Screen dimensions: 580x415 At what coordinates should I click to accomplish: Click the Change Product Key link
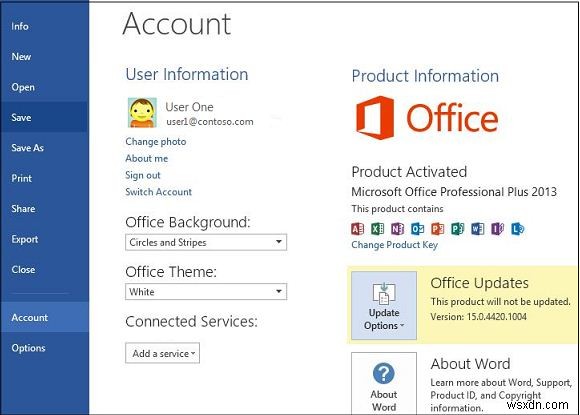(394, 245)
